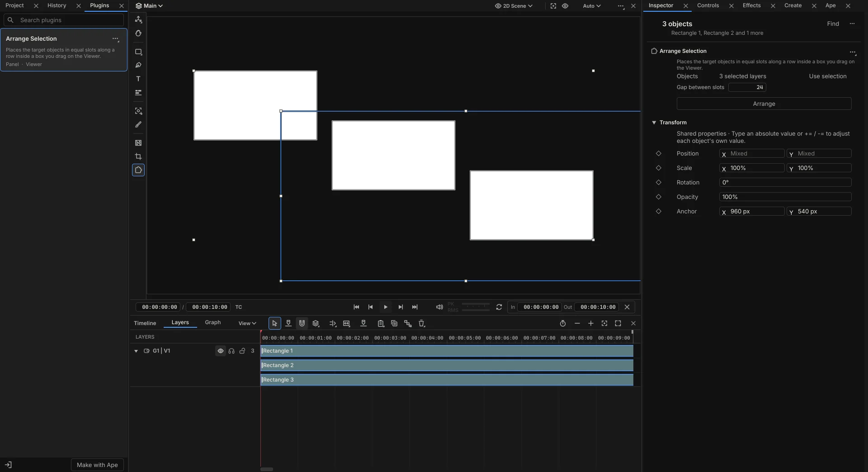The image size is (868, 472).
Task: Switch to the Effects tab
Action: (751, 5)
